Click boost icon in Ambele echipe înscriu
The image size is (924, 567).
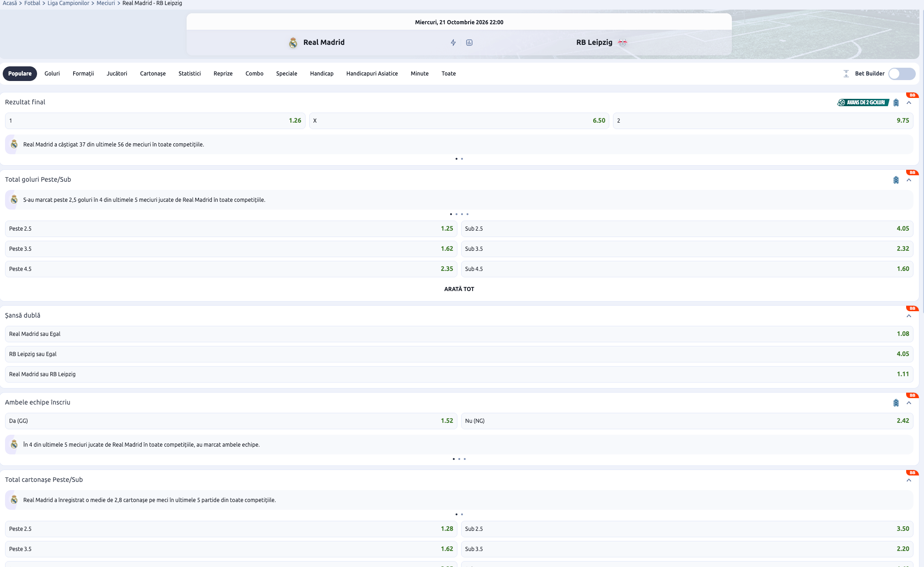(896, 403)
